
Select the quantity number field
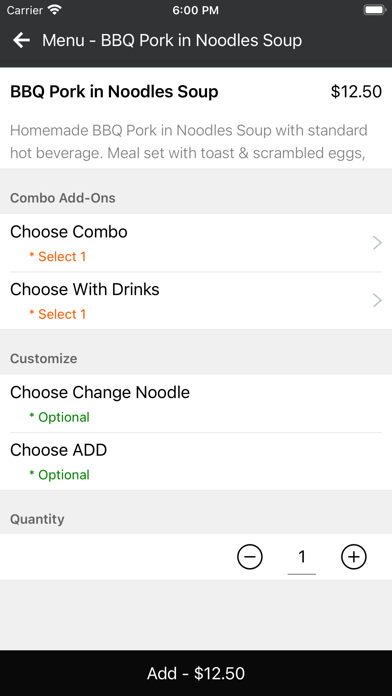302,558
